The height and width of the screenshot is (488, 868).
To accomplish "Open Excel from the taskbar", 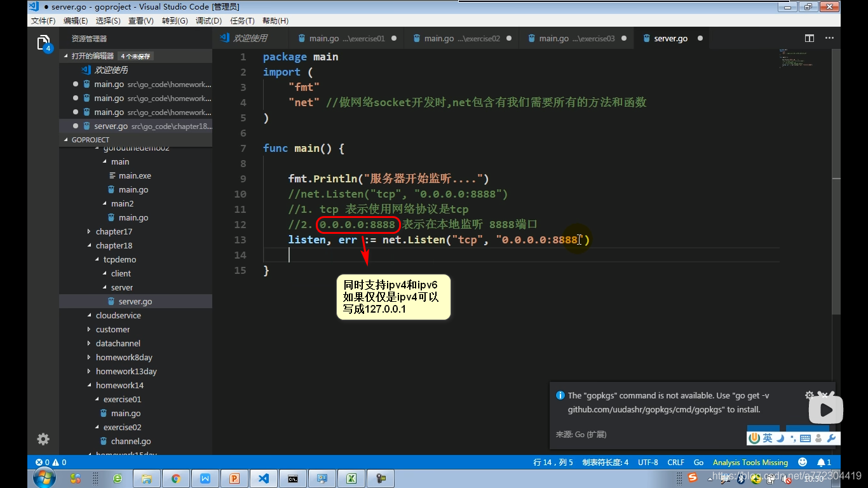I will [x=351, y=478].
